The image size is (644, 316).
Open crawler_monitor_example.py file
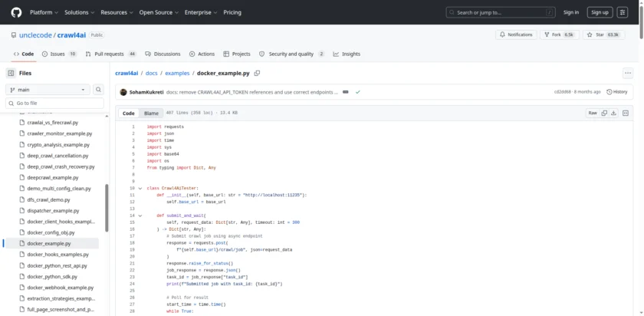pyautogui.click(x=60, y=133)
